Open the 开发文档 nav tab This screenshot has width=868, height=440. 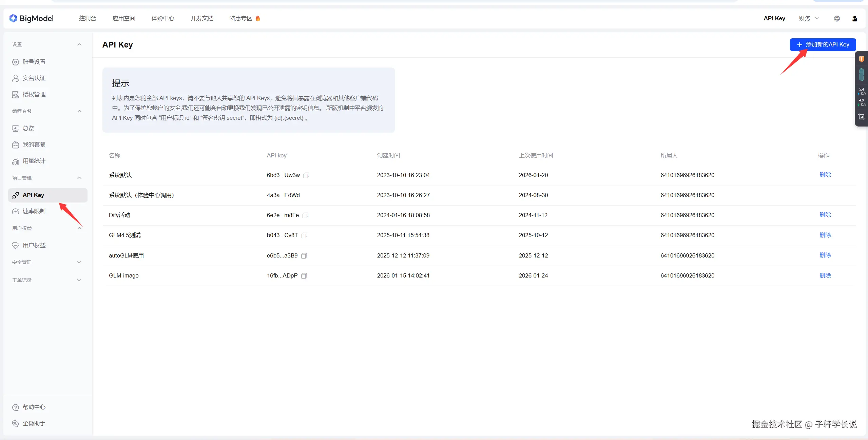click(201, 18)
